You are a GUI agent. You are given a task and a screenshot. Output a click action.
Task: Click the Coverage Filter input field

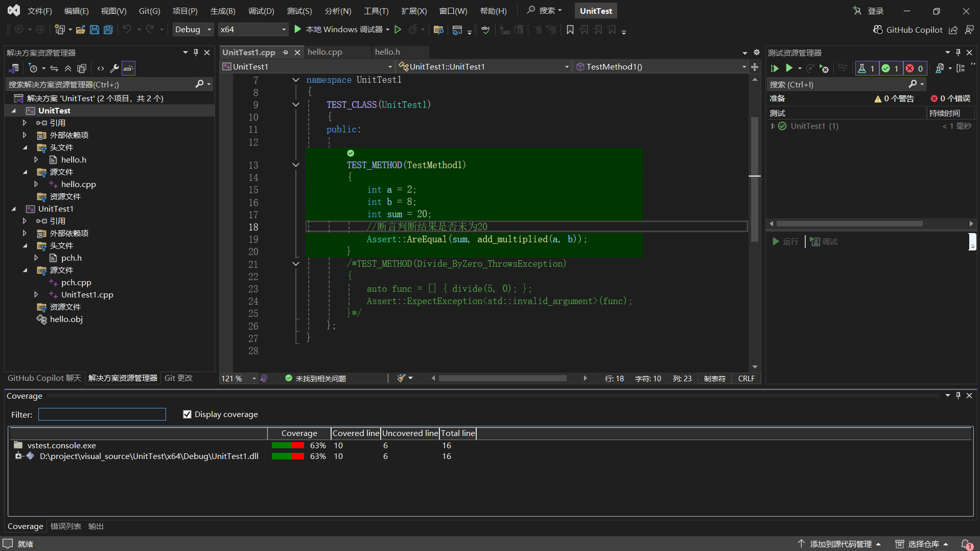pyautogui.click(x=102, y=414)
